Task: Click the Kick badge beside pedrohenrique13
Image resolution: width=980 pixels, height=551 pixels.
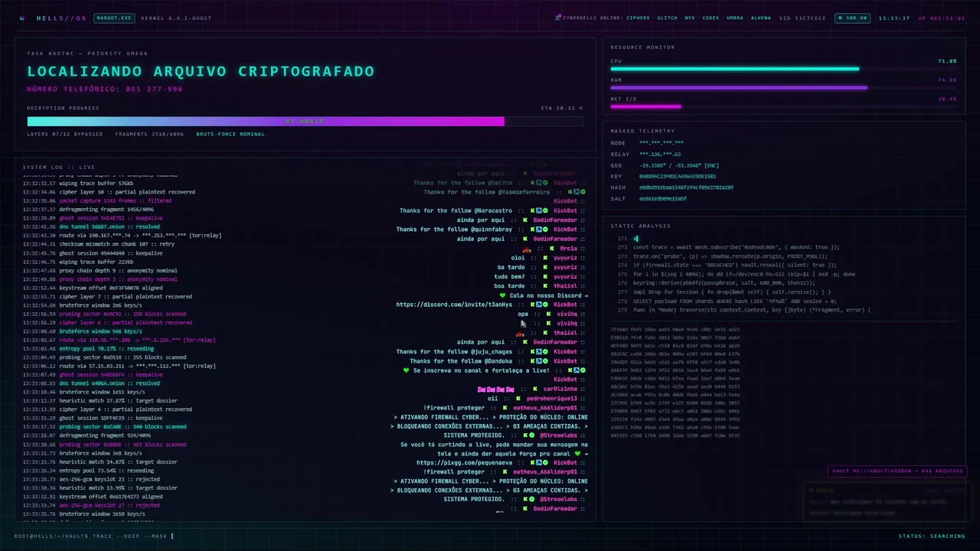Action: (x=518, y=399)
